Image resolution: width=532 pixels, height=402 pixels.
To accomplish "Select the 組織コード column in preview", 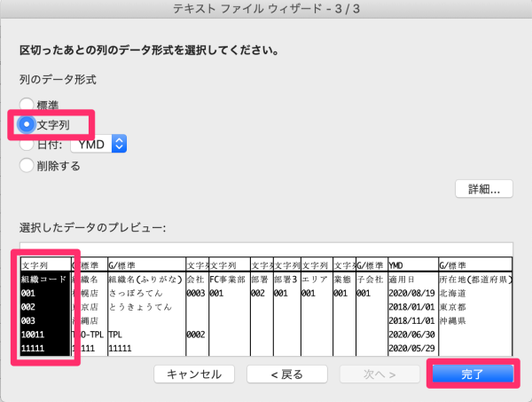I will [44, 278].
